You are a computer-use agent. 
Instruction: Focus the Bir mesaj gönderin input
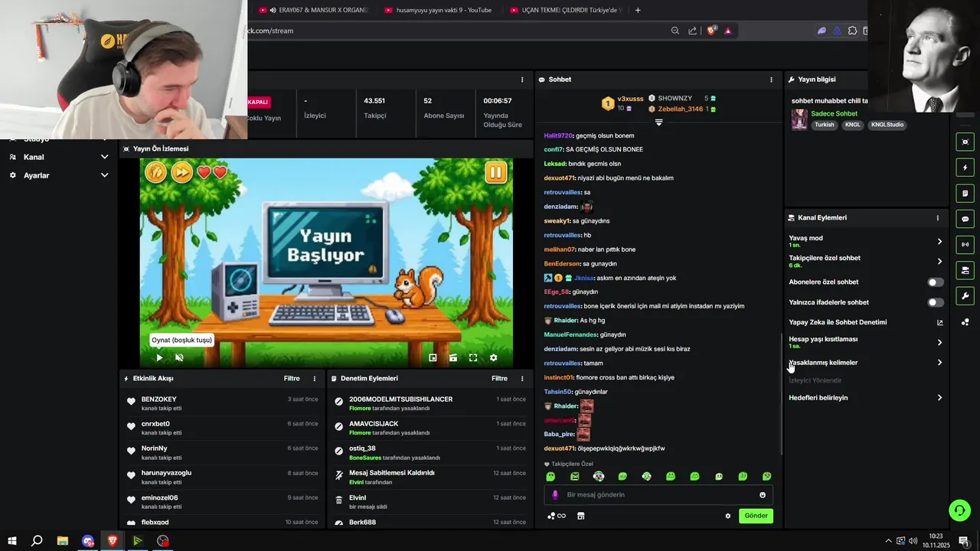coord(658,494)
